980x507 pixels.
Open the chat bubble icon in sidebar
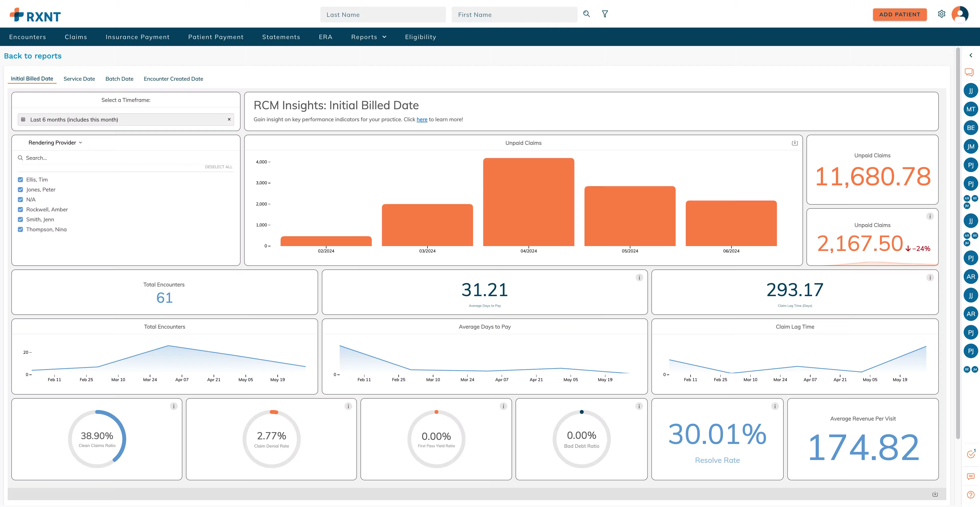pyautogui.click(x=969, y=72)
